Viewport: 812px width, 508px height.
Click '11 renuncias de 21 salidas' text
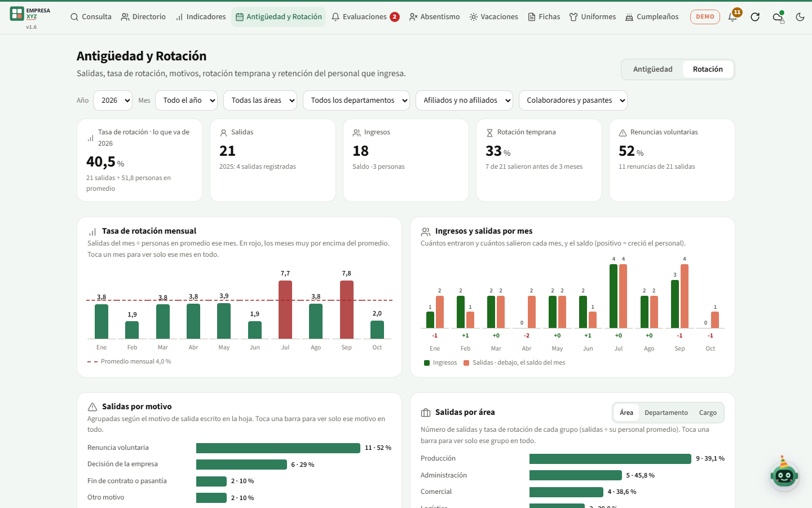pyautogui.click(x=657, y=167)
